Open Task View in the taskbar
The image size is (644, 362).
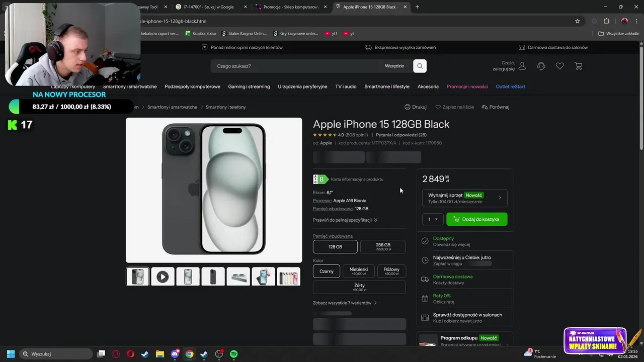pyautogui.click(x=101, y=354)
